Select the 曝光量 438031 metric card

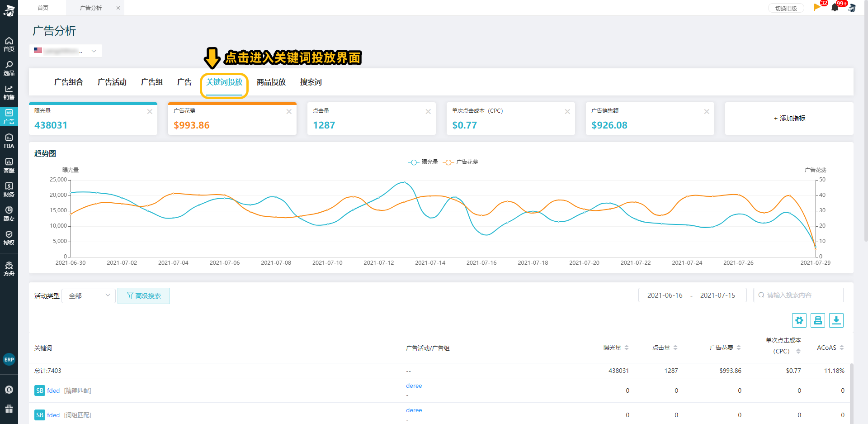coord(93,119)
